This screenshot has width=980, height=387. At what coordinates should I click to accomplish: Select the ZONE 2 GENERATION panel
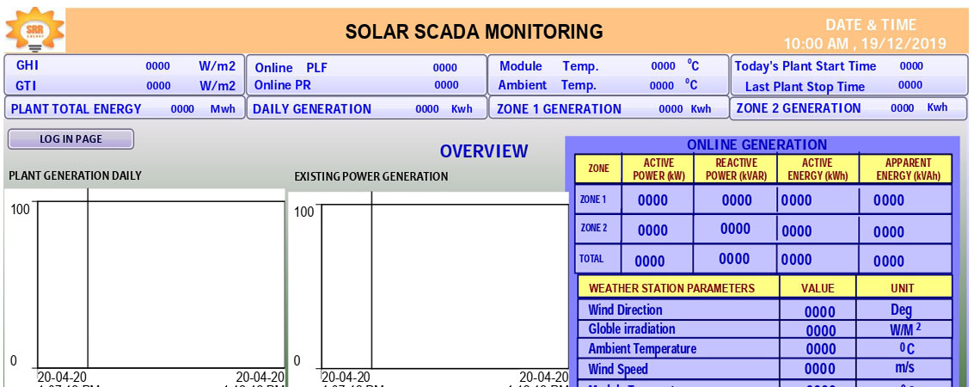click(x=849, y=108)
